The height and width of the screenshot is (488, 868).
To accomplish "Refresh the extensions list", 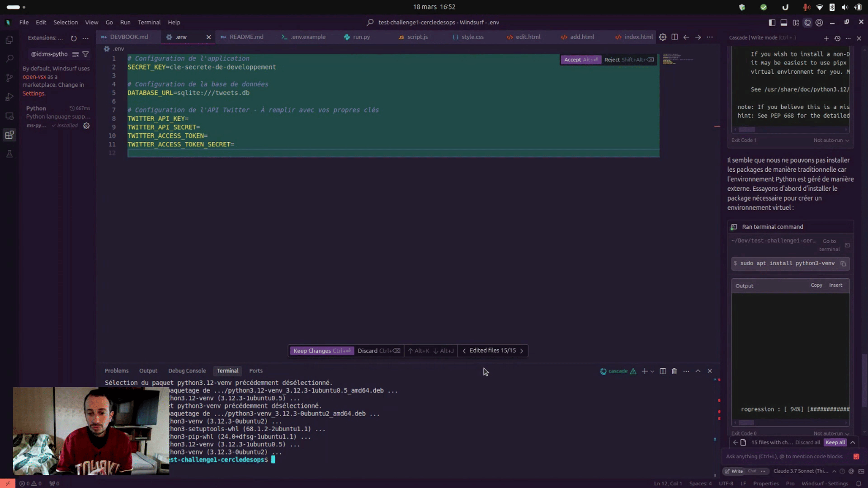I will (74, 38).
